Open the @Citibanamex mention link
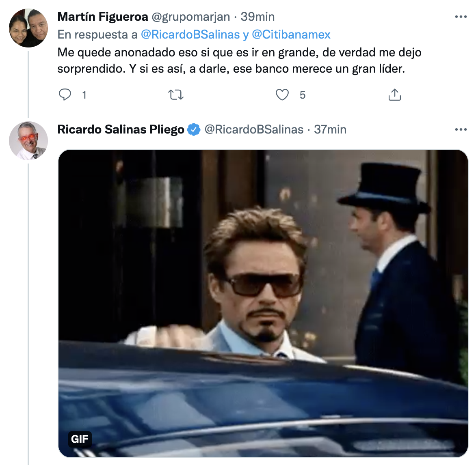Screen dimensions: 476x465 point(291,34)
